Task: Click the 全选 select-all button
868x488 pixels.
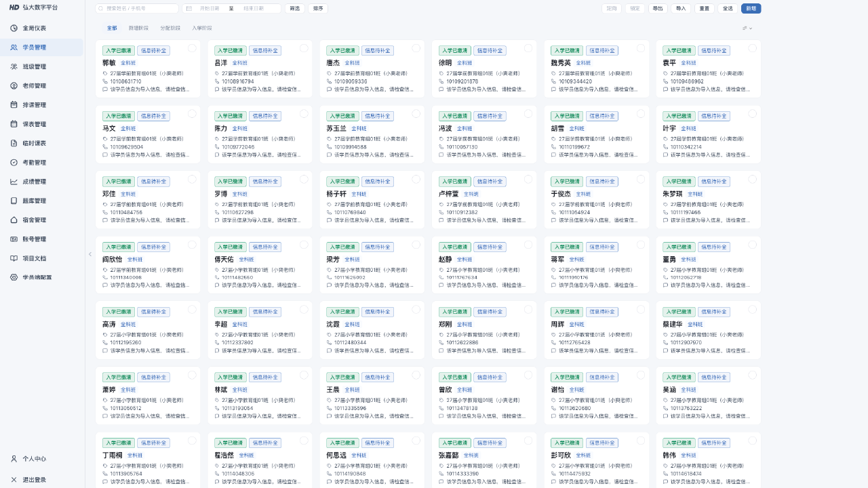Action: coord(728,9)
